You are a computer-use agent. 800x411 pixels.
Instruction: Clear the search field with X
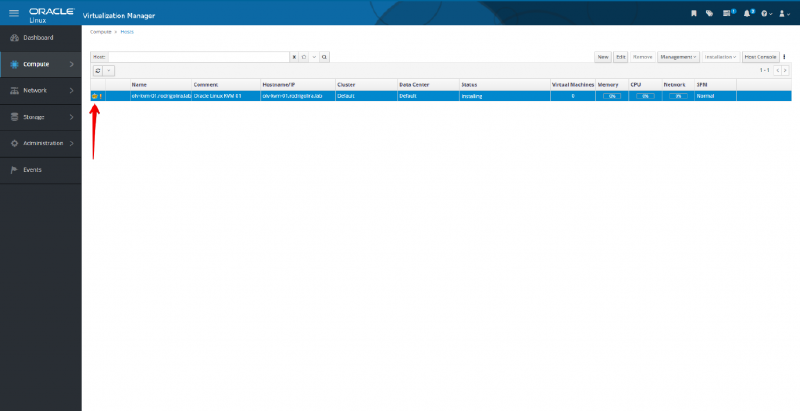[294, 57]
